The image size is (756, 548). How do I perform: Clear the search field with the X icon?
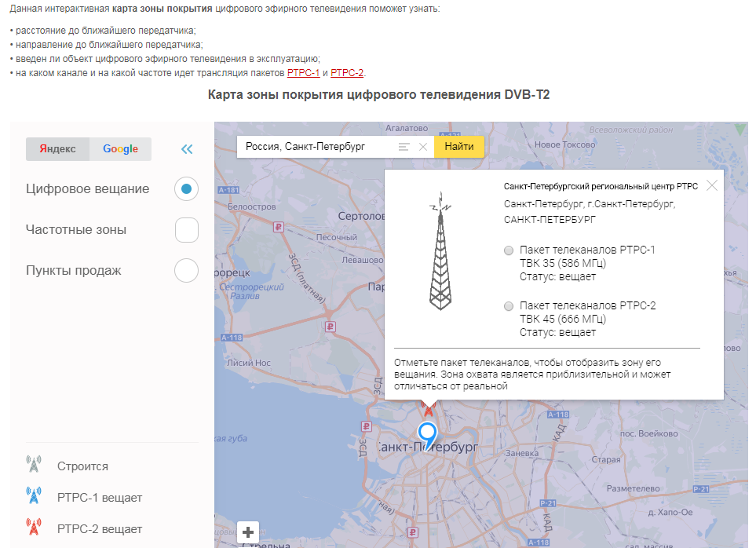(x=423, y=147)
